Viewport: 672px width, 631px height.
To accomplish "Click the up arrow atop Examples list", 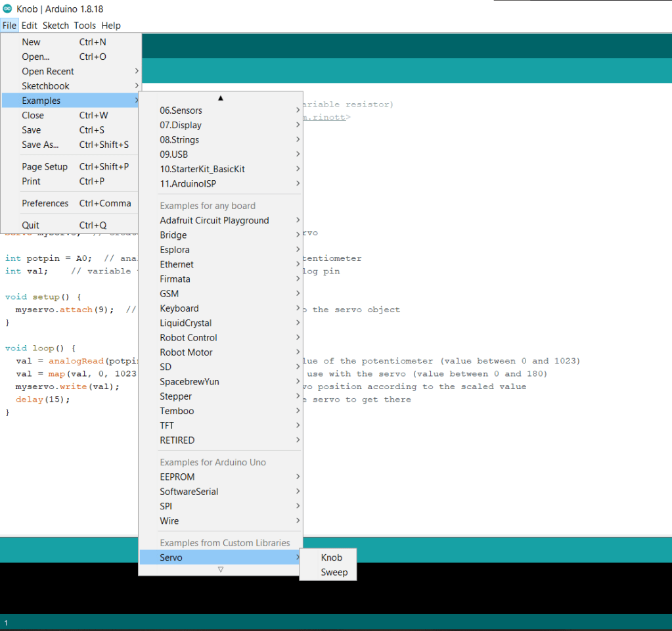I will 221,98.
